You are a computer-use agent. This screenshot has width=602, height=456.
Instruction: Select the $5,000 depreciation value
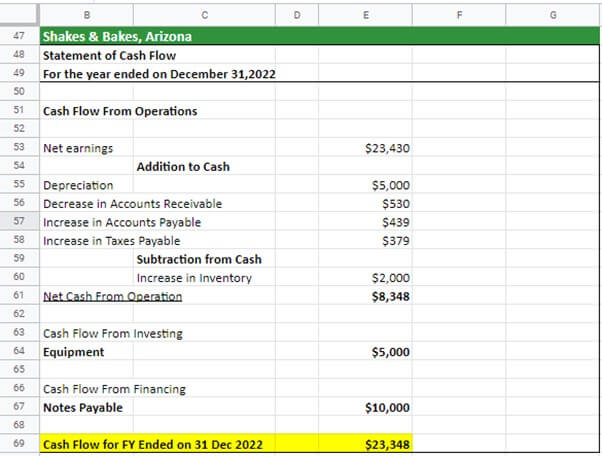click(x=365, y=184)
